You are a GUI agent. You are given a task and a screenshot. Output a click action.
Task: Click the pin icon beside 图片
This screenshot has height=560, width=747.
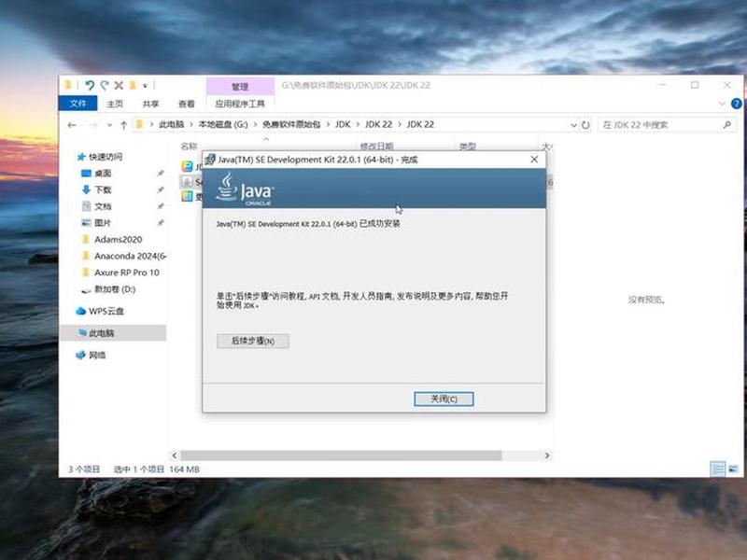[161, 222]
